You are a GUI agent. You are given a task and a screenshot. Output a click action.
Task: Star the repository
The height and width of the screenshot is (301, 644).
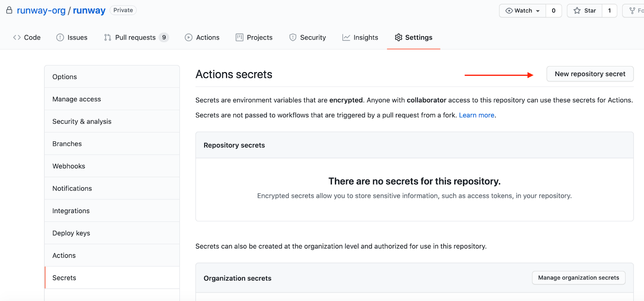coord(584,11)
